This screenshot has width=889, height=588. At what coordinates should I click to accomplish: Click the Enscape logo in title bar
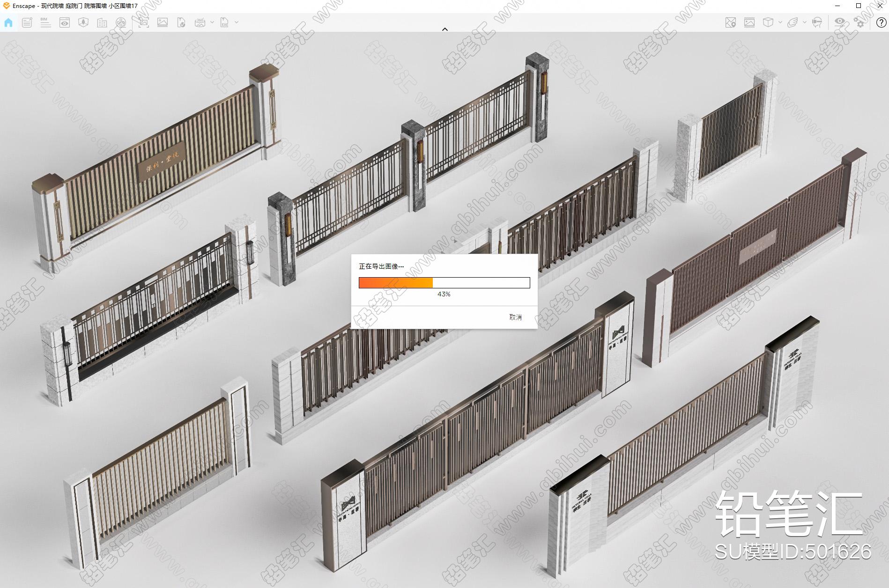click(x=6, y=6)
